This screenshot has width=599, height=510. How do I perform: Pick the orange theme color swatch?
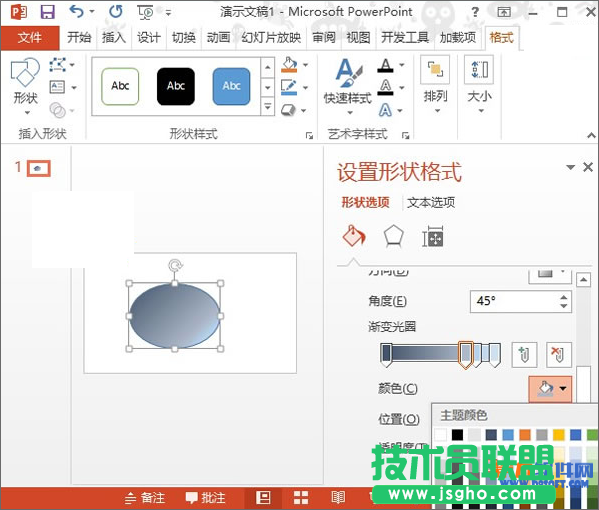[525, 435]
